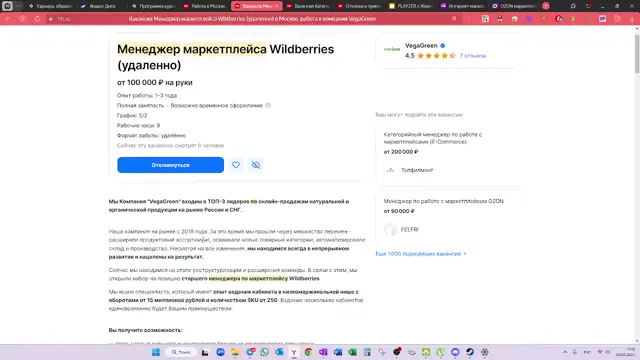The image size is (640, 360).
Task: Open Толфилмонт company link
Action: pos(417,170)
